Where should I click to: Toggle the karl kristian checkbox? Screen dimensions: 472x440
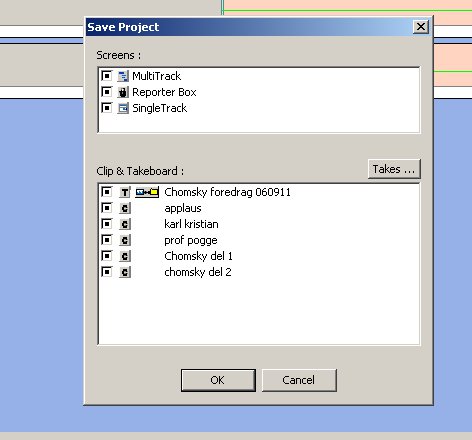point(107,224)
